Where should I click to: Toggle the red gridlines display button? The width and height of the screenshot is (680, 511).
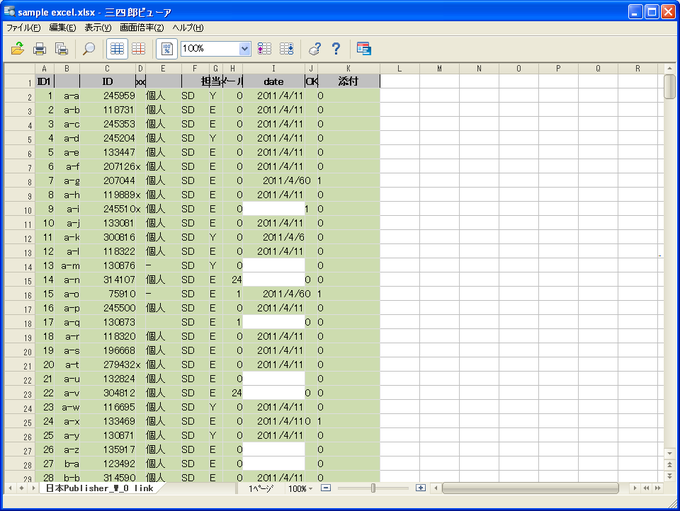pyautogui.click(x=138, y=49)
